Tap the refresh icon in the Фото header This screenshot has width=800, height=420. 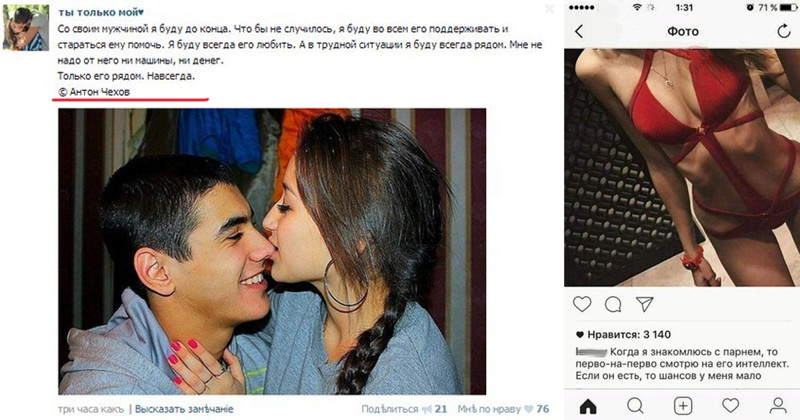(x=784, y=31)
